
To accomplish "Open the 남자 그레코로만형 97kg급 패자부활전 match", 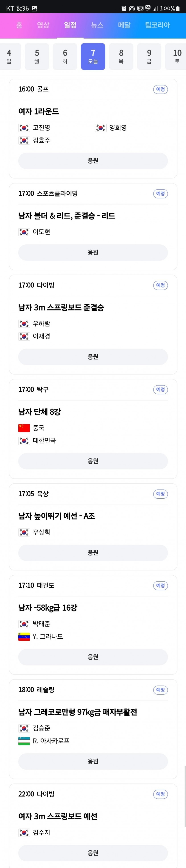I will 78,712.
